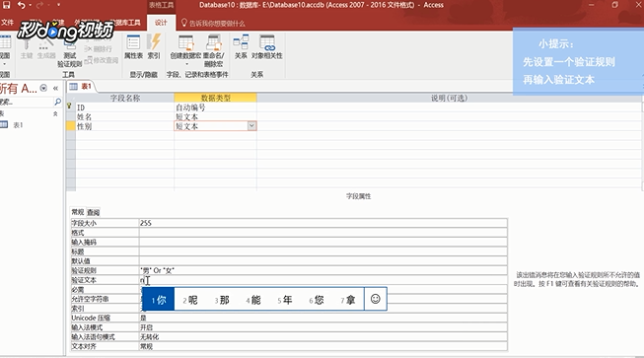Undo the last action from the quick access toolbar
The image size is (644, 358).
point(21,5)
